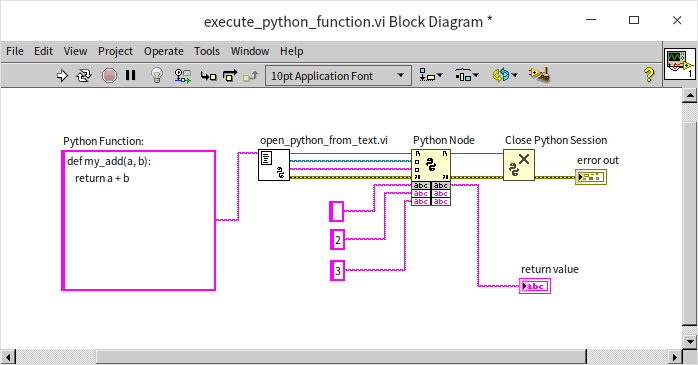Click the Pause execution button
Image resolution: width=698 pixels, height=365 pixels.
pyautogui.click(x=130, y=75)
